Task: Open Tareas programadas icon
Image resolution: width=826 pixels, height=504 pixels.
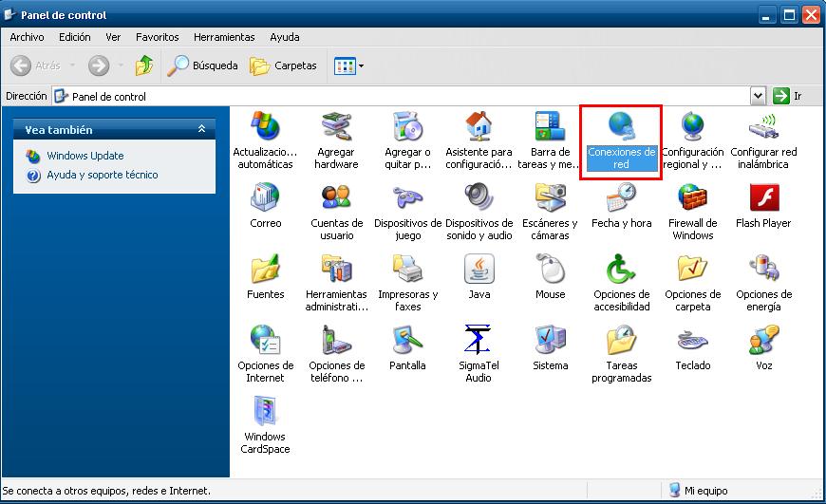Action: [x=622, y=340]
